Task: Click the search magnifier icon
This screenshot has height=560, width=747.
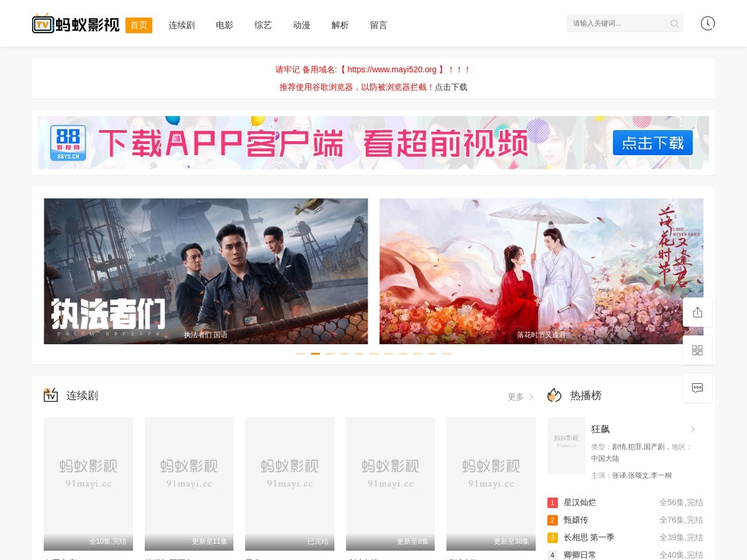Action: pyautogui.click(x=674, y=23)
